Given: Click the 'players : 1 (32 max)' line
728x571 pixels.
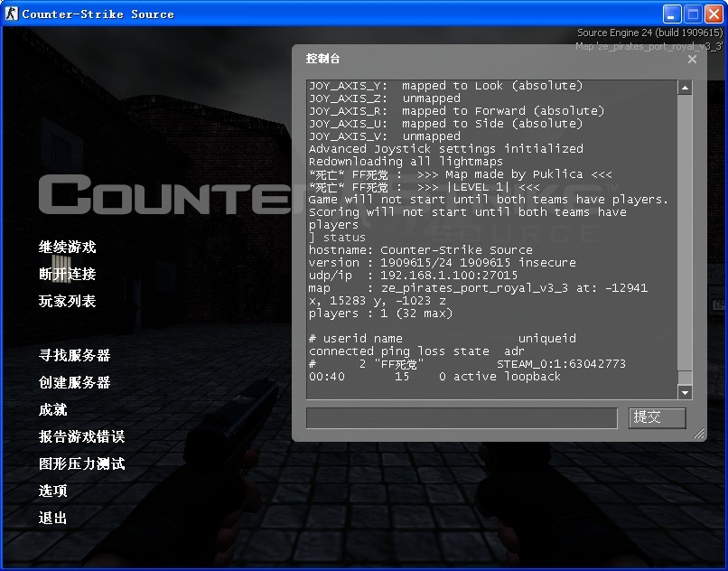Looking at the screenshot, I should tap(381, 314).
